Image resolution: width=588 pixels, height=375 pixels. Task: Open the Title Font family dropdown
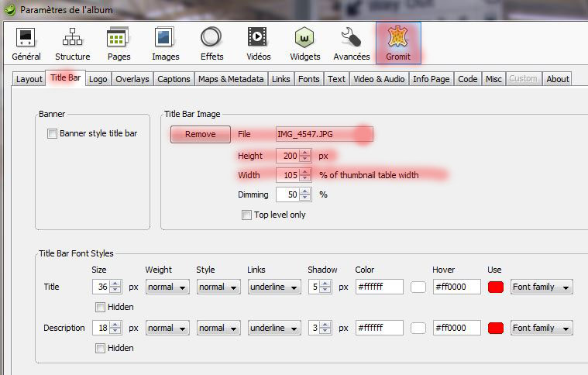click(541, 287)
